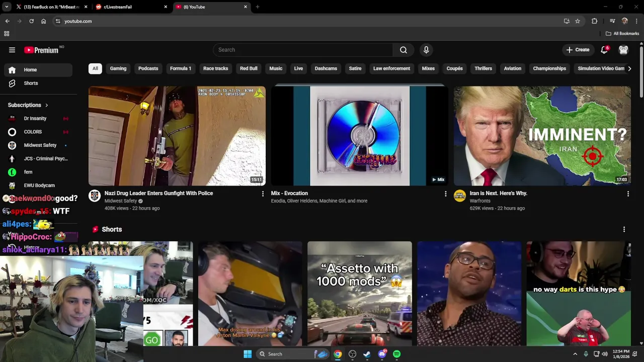Open Iran is Next. Here's Why. title
Screen dimensions: 644x362
coord(498,193)
